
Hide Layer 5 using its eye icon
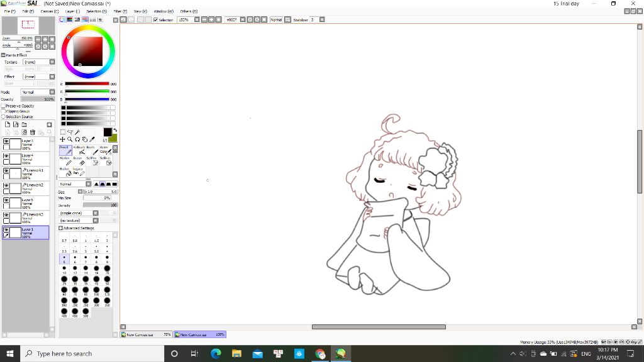(x=6, y=200)
